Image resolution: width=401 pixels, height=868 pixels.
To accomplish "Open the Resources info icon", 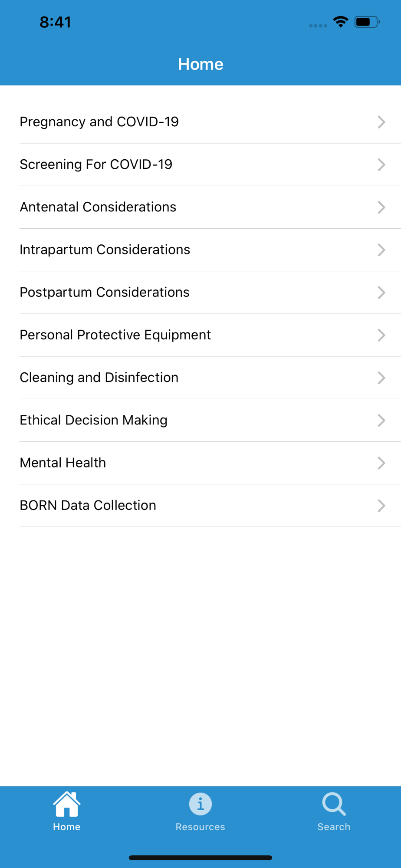I will point(200,804).
